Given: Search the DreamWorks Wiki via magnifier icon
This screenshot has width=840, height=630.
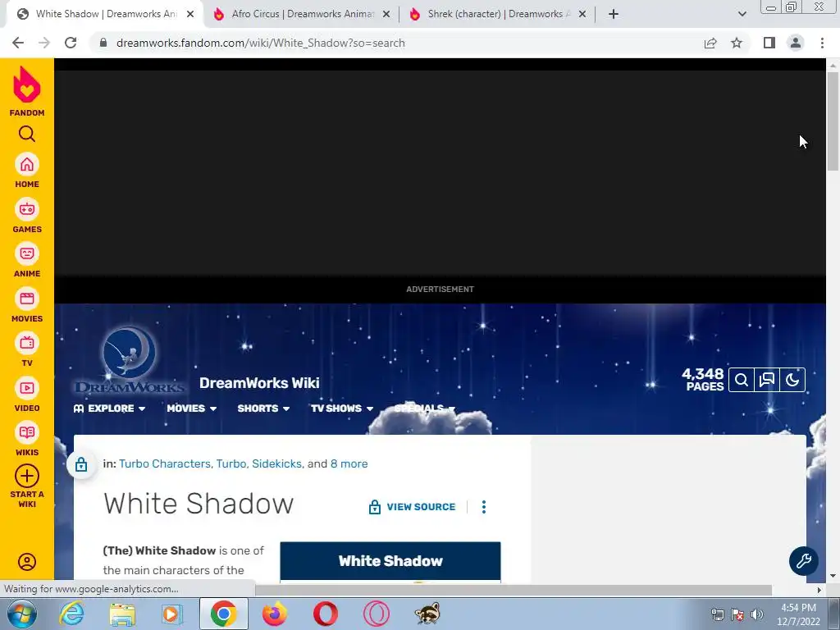Looking at the screenshot, I should (742, 380).
